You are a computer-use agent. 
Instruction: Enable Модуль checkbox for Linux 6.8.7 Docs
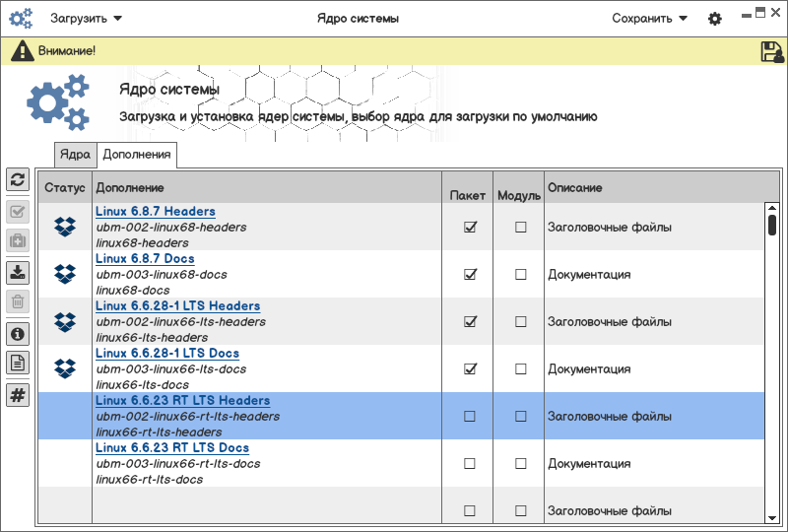coord(520,274)
